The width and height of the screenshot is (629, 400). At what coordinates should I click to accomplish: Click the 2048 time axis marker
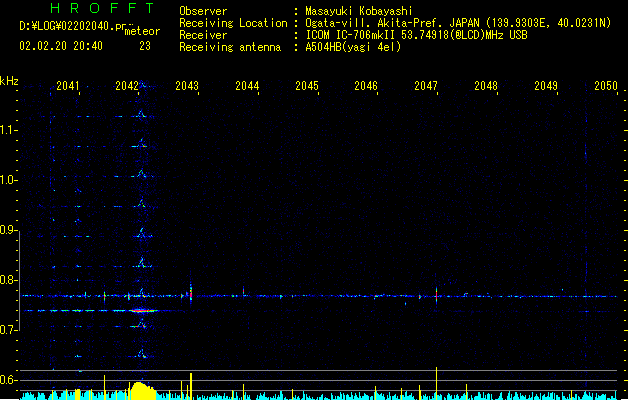(x=486, y=86)
